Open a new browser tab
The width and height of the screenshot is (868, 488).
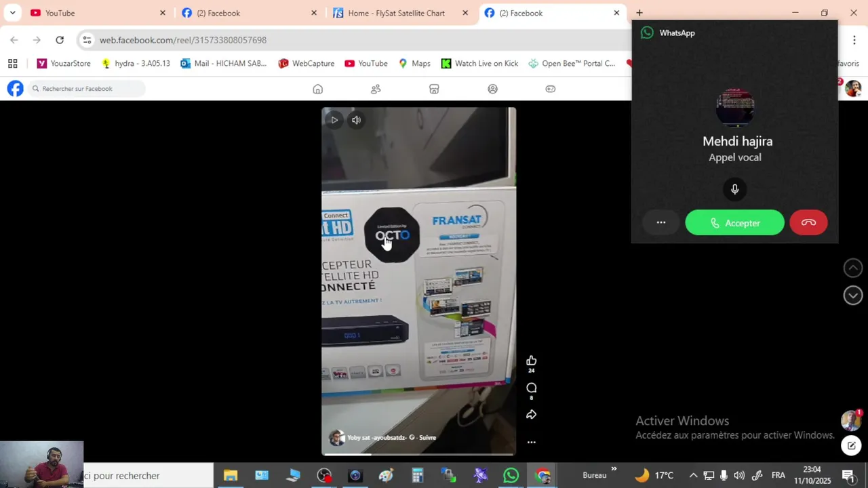(639, 13)
